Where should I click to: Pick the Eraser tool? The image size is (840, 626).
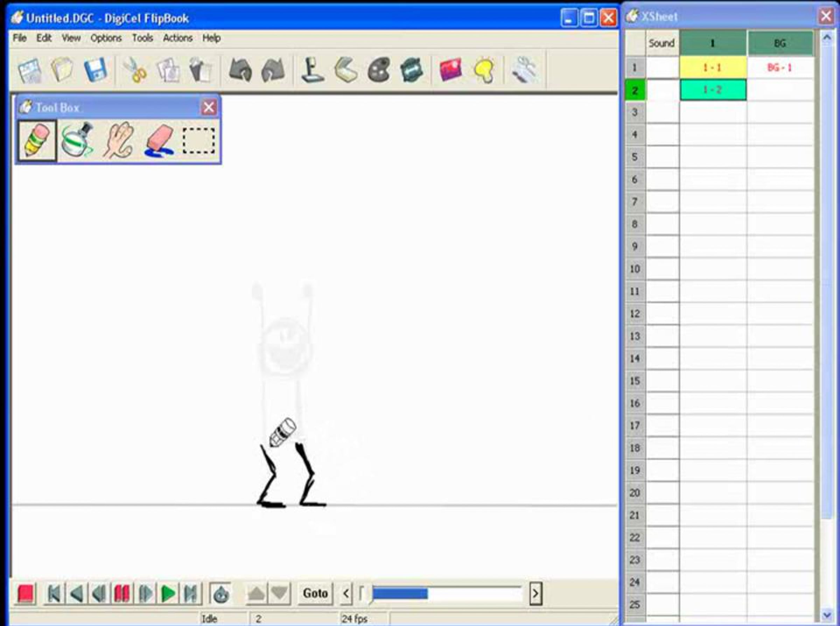click(x=160, y=141)
